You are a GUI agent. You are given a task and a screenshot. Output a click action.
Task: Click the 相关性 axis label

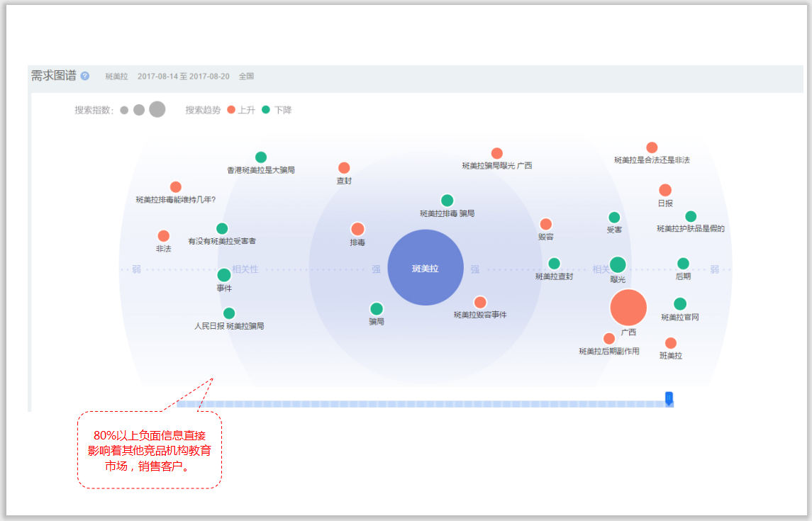tap(245, 269)
